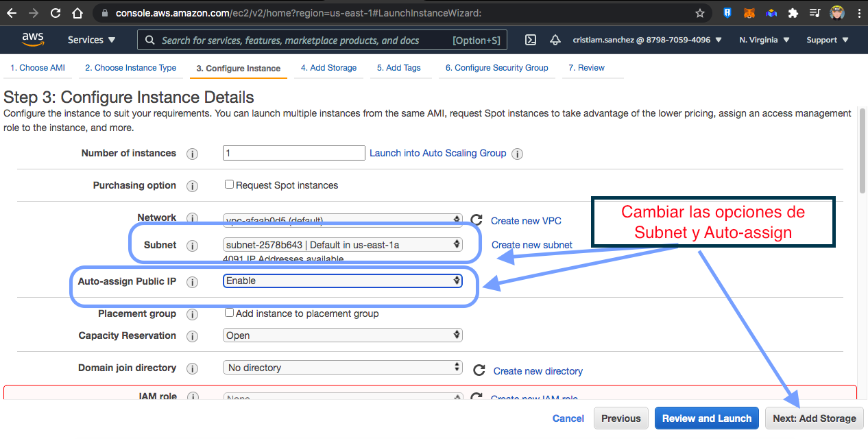
Task: Show info for Number of instances
Action: (x=193, y=154)
